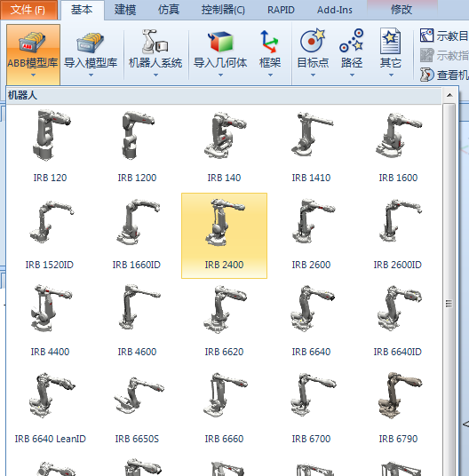This screenshot has width=469, height=476.
Task: Click the 机器人 category header
Action: click(x=224, y=96)
